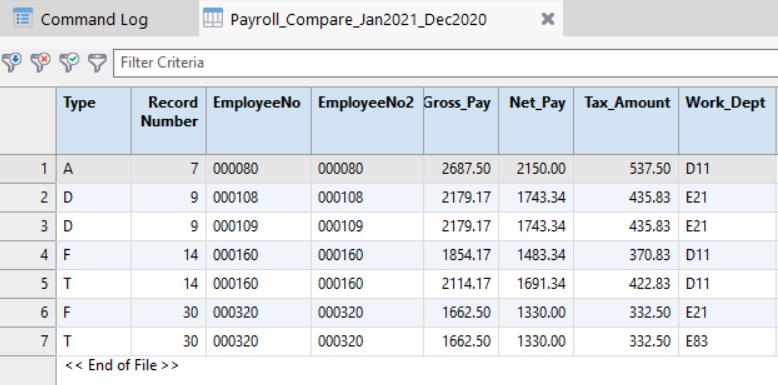This screenshot has width=778, height=385.
Task: Click the plain funnel icon beside Filter Criteria
Action: pyautogui.click(x=97, y=63)
